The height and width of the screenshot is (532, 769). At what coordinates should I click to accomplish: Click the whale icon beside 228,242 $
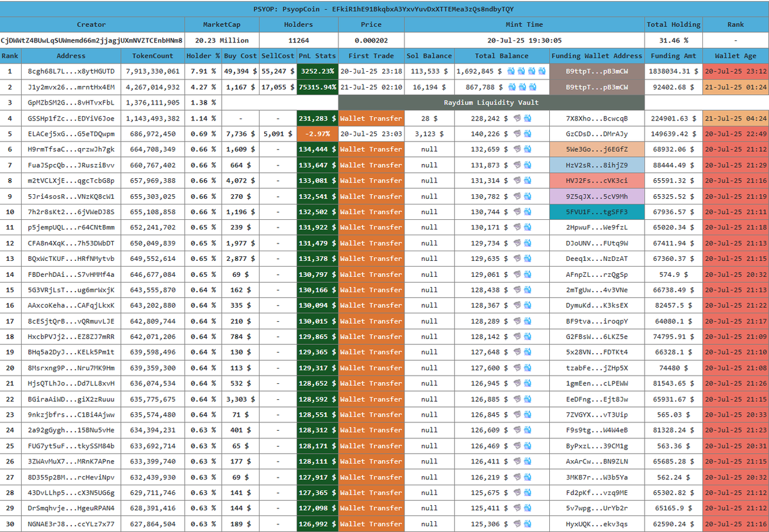click(527, 119)
